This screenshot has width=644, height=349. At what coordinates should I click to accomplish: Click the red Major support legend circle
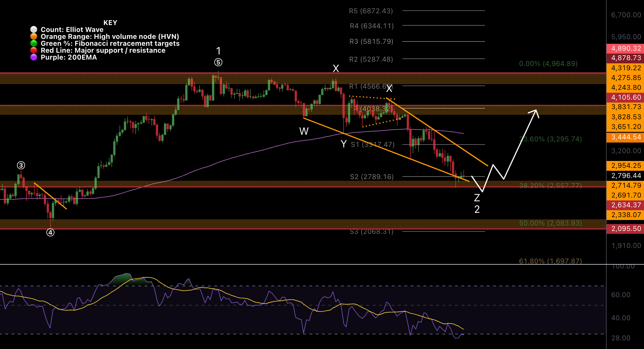[x=34, y=50]
